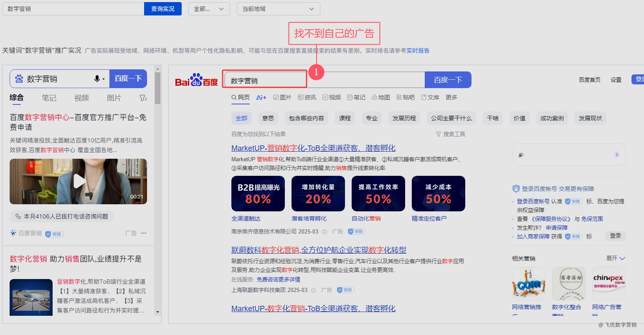Open the 设置 link at top right

click(x=616, y=80)
